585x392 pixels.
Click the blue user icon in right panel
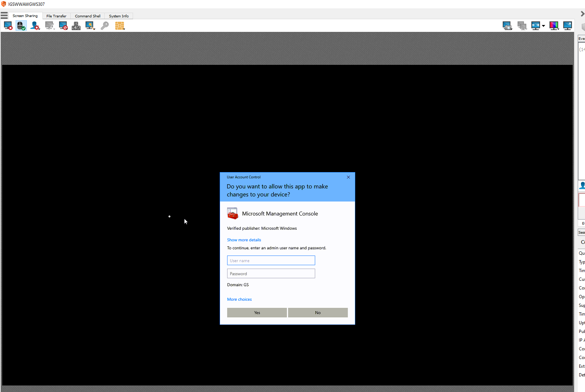click(582, 185)
